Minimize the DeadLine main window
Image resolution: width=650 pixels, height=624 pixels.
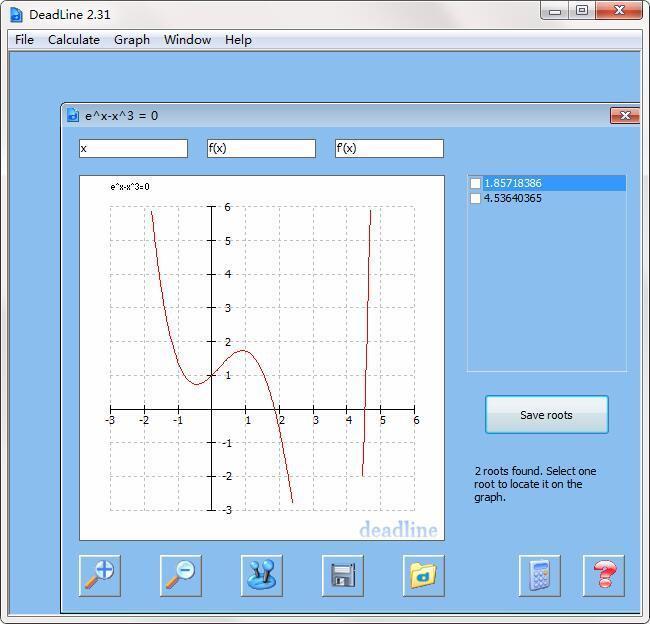tap(555, 11)
